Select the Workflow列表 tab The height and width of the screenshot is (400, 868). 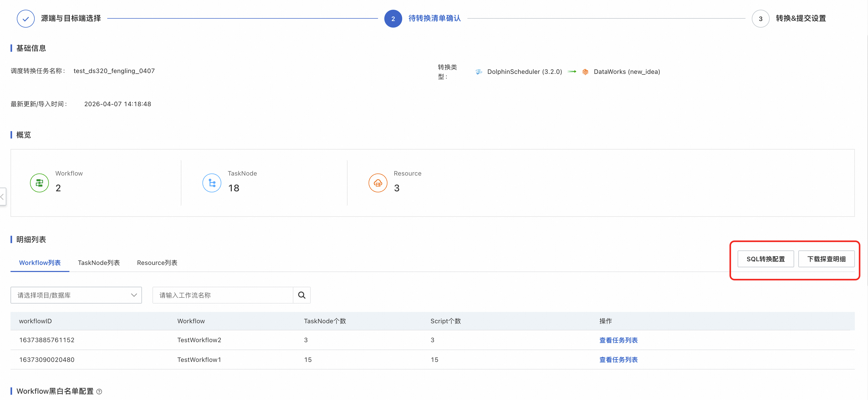(40, 263)
